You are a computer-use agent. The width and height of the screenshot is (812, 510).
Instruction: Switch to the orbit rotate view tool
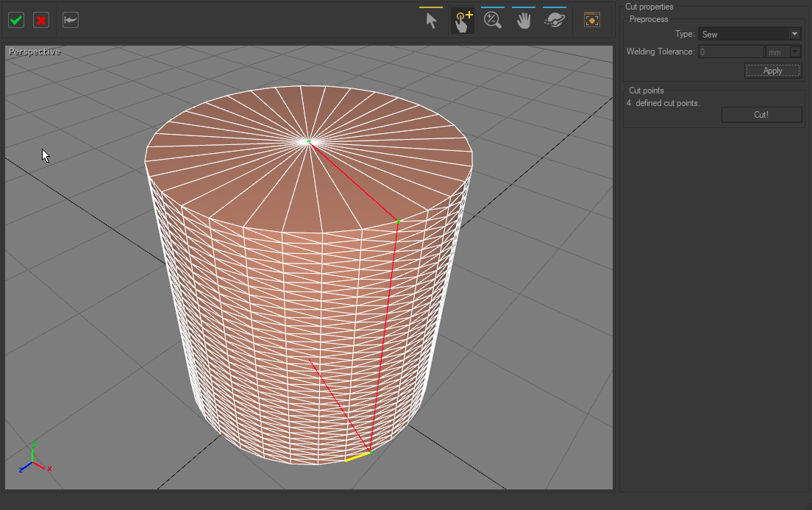[554, 21]
